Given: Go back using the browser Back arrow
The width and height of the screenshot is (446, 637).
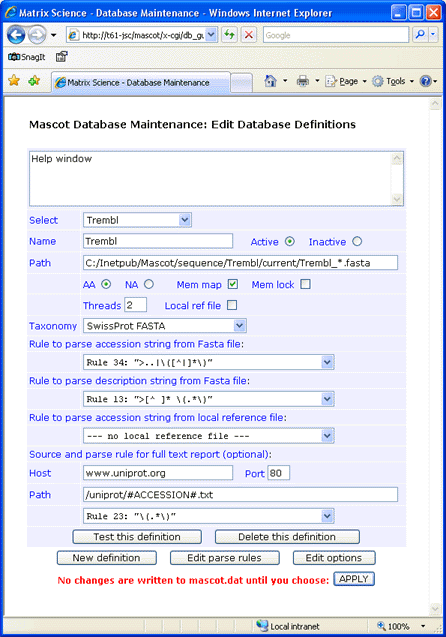Looking at the screenshot, I should 17,35.
